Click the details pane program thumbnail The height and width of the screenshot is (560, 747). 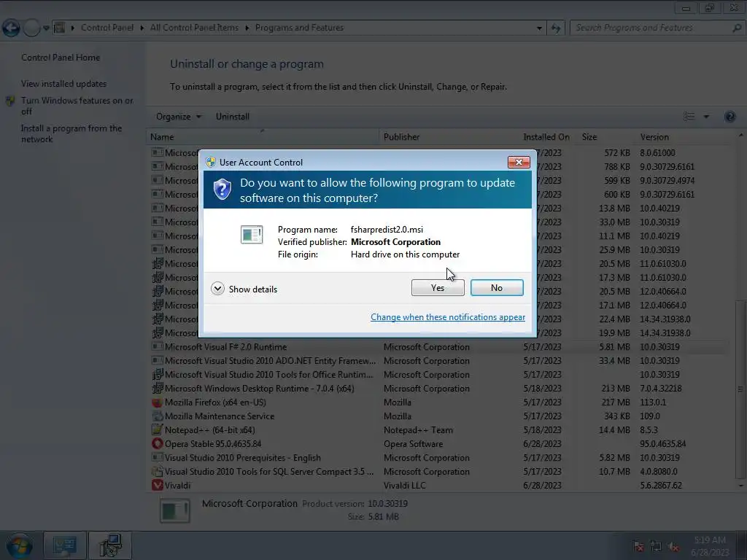pos(175,510)
